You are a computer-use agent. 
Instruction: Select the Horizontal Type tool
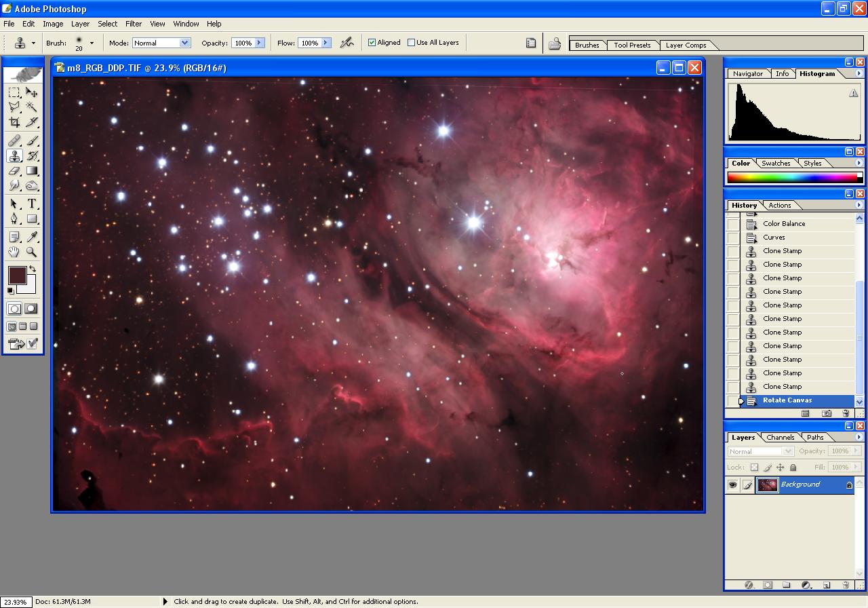pos(31,204)
